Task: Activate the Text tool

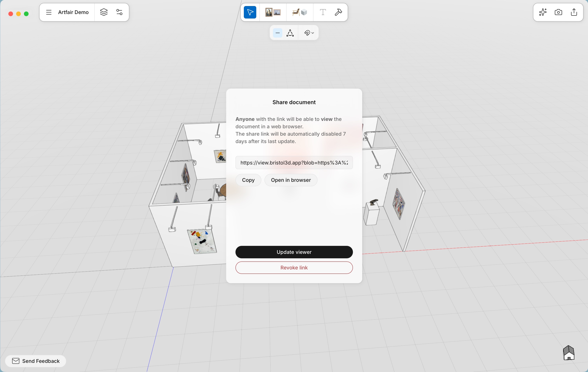Action: pyautogui.click(x=323, y=12)
